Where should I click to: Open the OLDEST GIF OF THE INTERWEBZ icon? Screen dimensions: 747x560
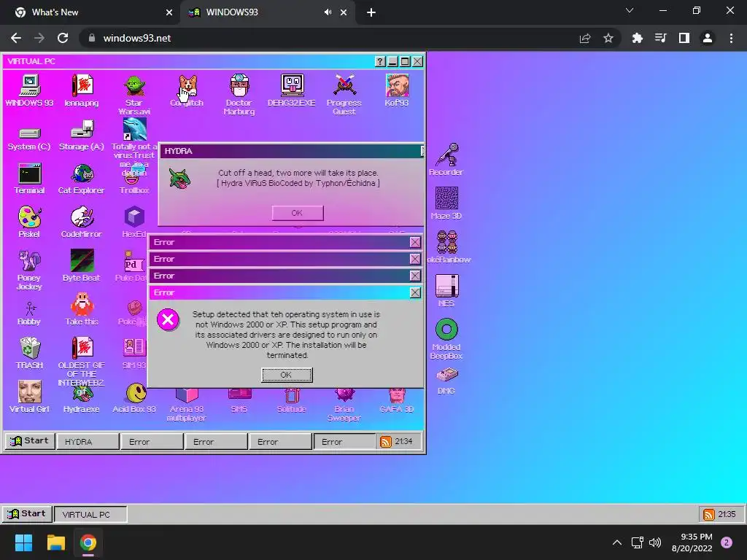tap(82, 348)
